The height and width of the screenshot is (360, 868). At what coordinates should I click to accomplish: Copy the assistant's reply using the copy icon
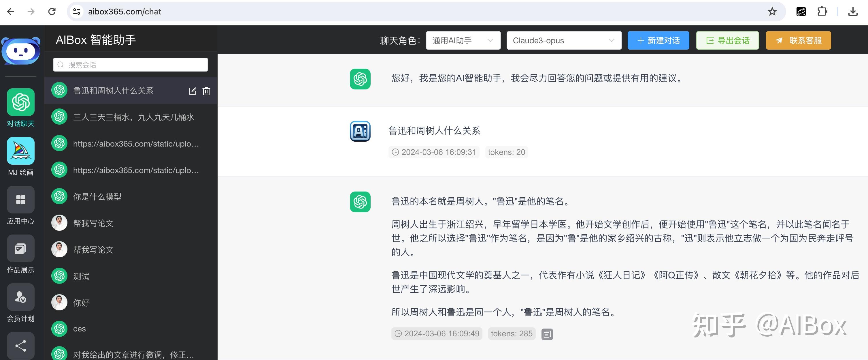547,334
